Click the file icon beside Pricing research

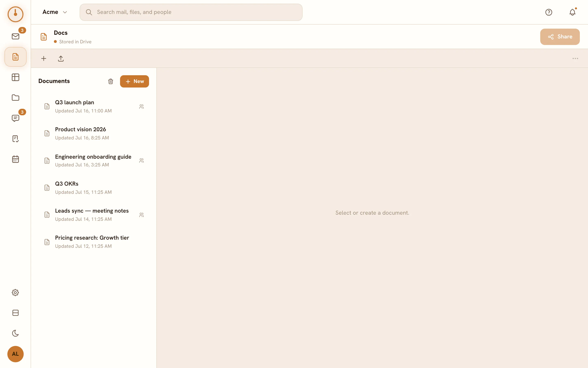pyautogui.click(x=47, y=242)
